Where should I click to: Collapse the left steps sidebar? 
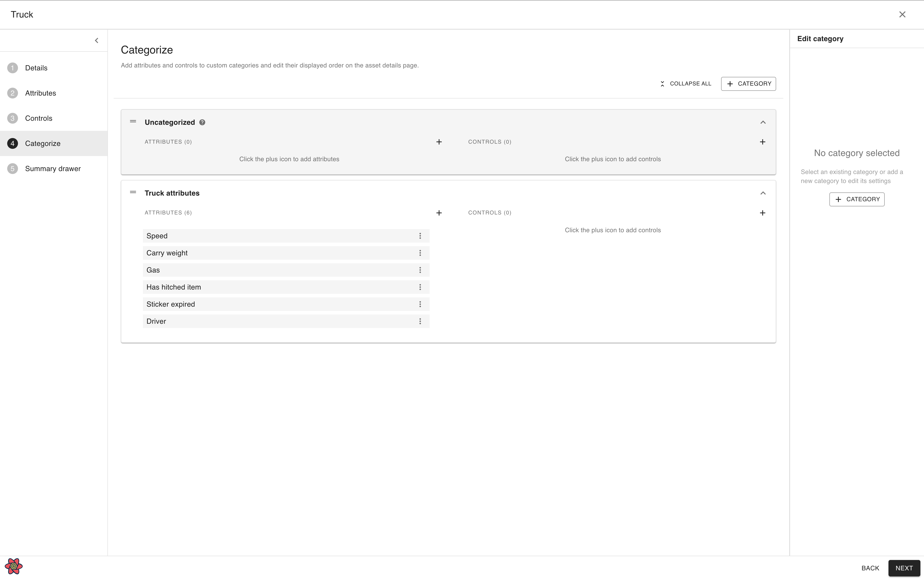click(97, 40)
